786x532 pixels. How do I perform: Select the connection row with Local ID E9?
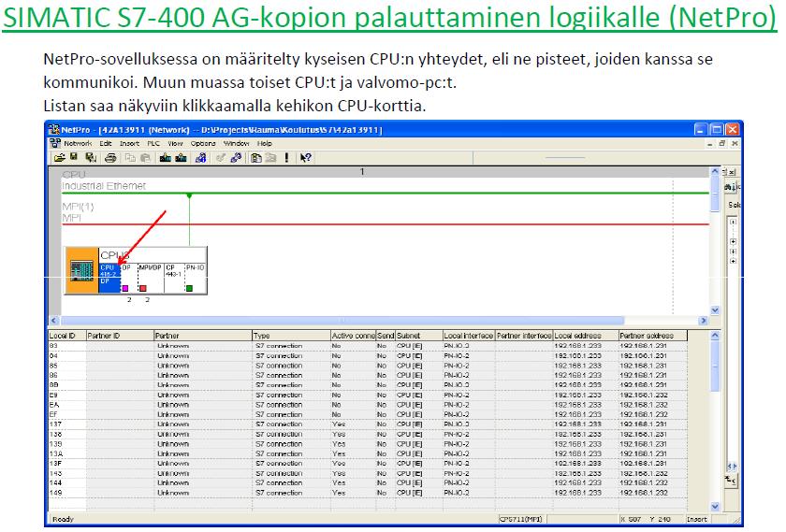pos(368,395)
